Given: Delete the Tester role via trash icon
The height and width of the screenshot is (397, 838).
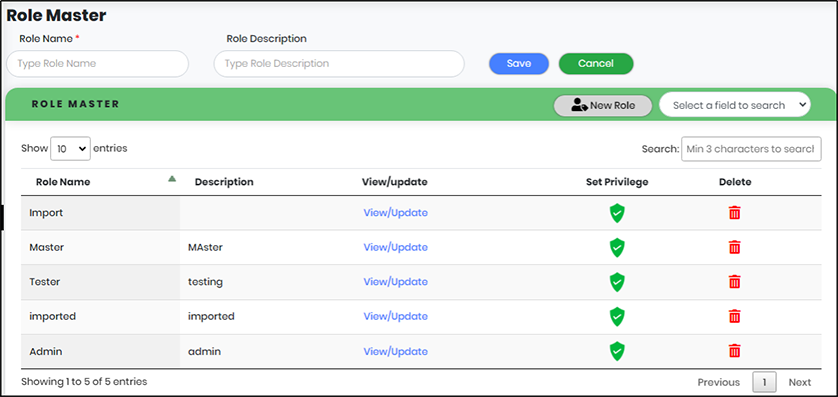Looking at the screenshot, I should (735, 282).
